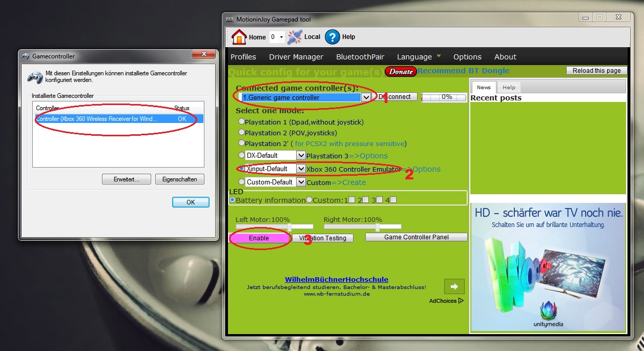Switch to the Help tab in sidebar
The width and height of the screenshot is (644, 351).
[509, 87]
